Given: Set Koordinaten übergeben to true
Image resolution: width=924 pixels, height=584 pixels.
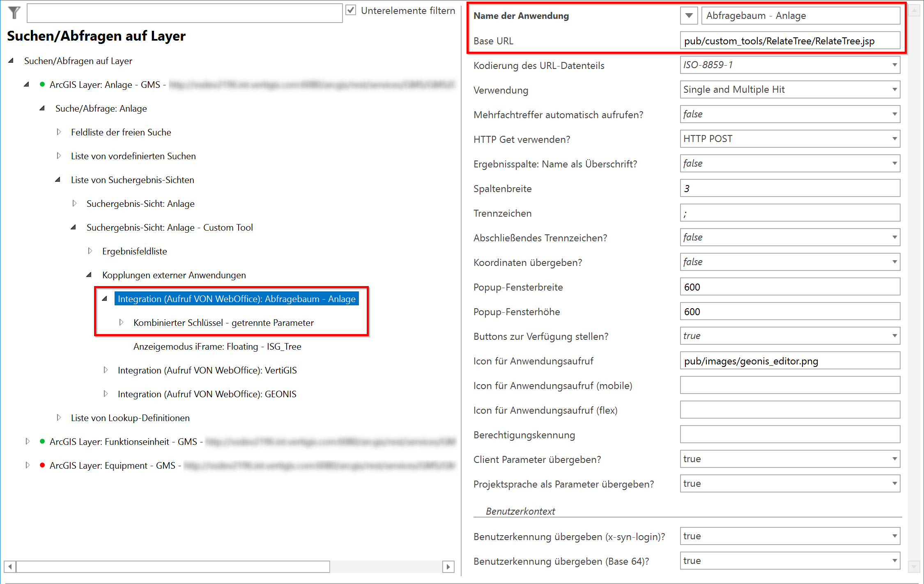Looking at the screenshot, I should [x=894, y=261].
